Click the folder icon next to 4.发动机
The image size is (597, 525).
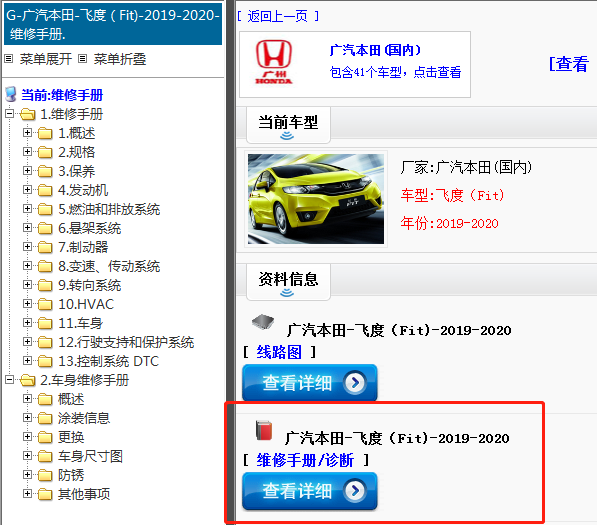(45, 190)
